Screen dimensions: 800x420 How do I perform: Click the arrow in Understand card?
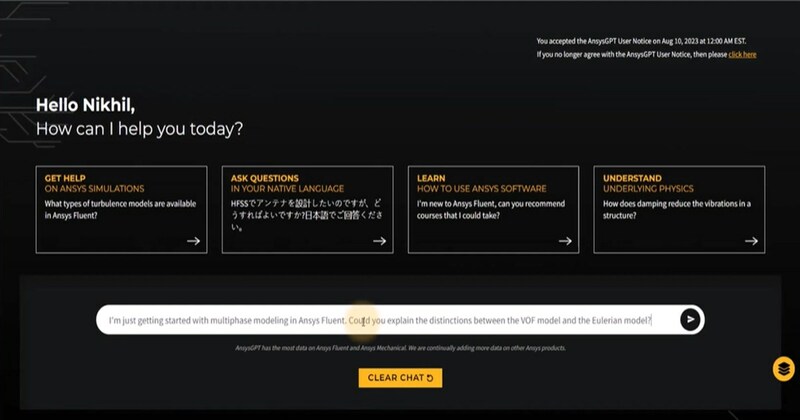[751, 241]
